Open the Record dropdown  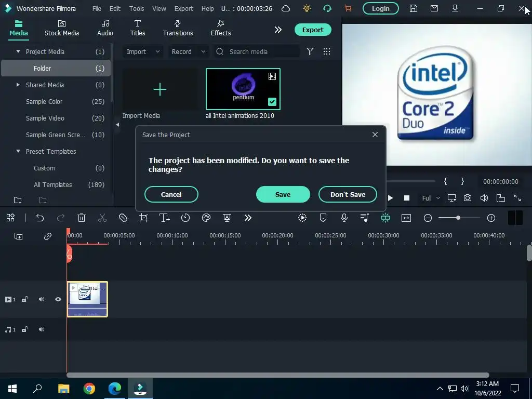pyautogui.click(x=188, y=51)
